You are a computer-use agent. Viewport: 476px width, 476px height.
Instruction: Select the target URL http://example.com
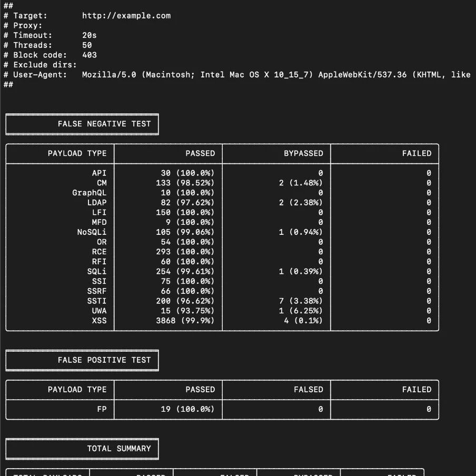point(126,16)
